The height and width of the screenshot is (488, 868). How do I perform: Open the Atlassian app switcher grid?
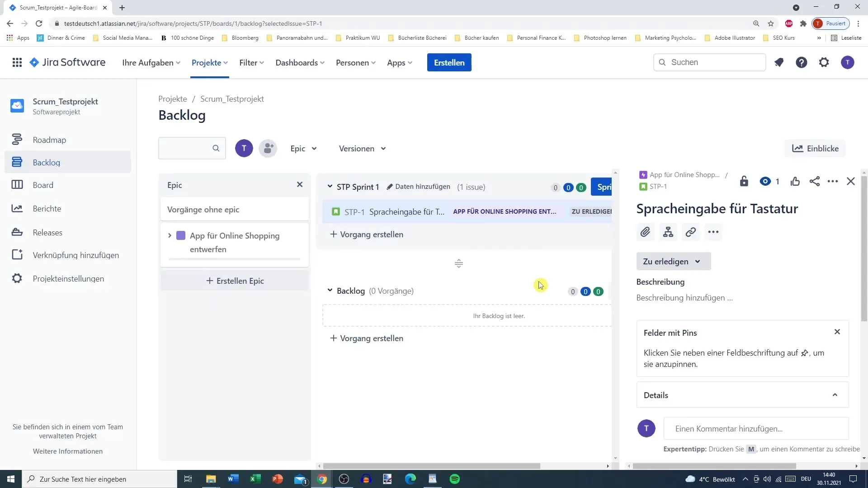[x=17, y=62]
